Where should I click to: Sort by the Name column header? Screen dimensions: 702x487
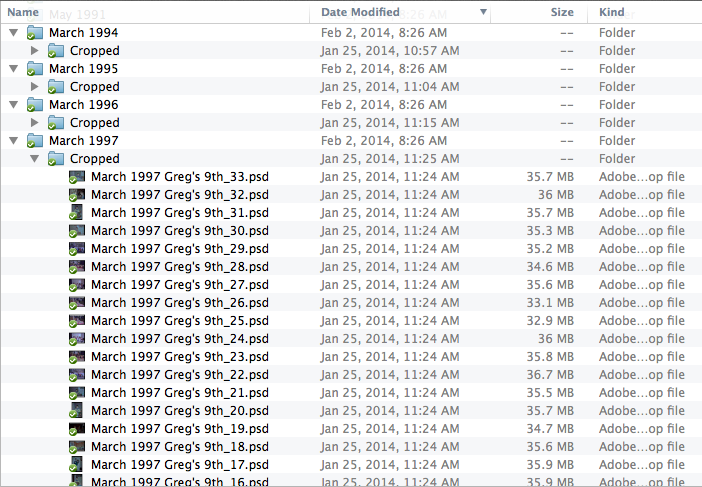tap(24, 12)
